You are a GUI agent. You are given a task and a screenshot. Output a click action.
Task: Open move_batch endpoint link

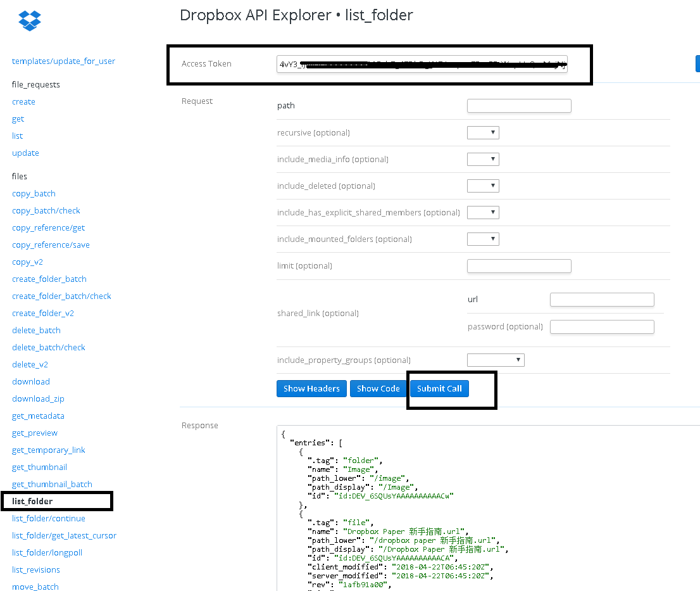[x=35, y=587]
